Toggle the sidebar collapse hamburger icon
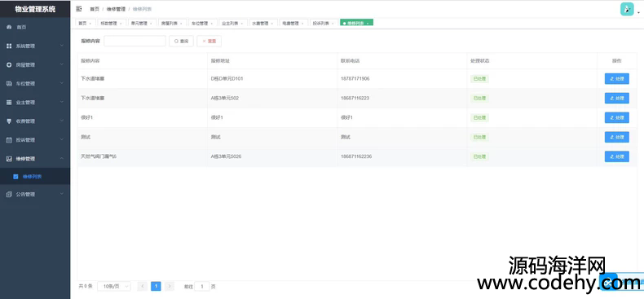The height and width of the screenshot is (299, 644). click(79, 9)
